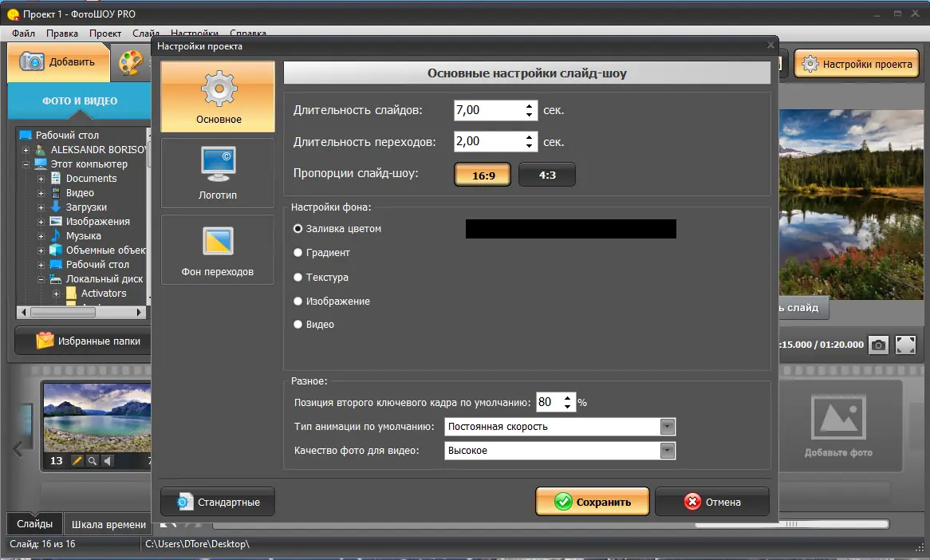Viewport: 930px width, 560px height.
Task: Click the filmstrip horizontal scrollbar thumb
Action: 792,524
